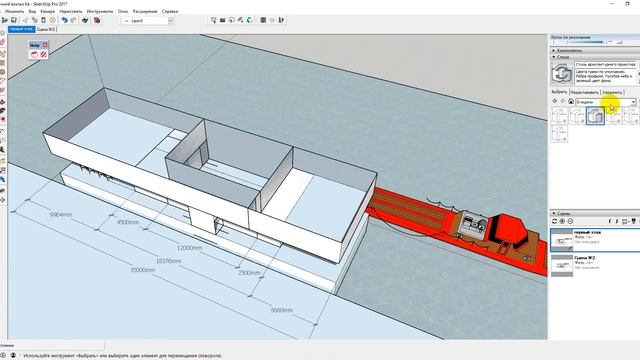Click first icon in warehouse toolbar group
Screen dimensions: 640x360
click(x=213, y=20)
